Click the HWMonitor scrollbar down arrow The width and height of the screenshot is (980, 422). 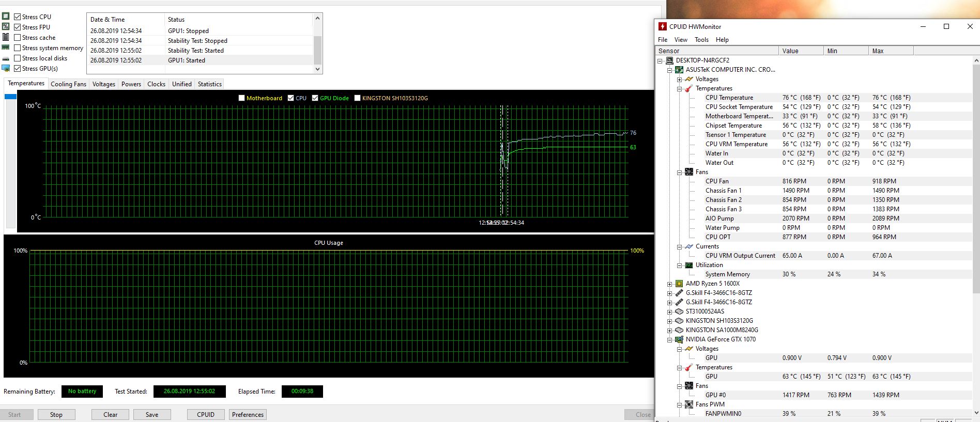(x=976, y=413)
